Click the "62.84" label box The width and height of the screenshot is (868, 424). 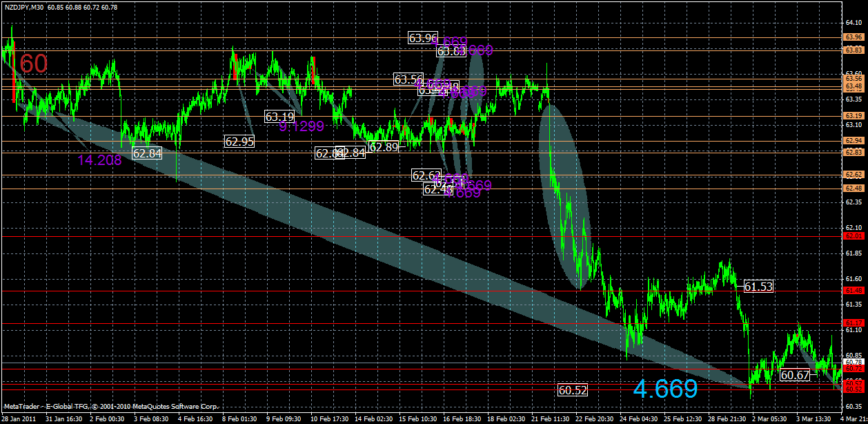(146, 154)
